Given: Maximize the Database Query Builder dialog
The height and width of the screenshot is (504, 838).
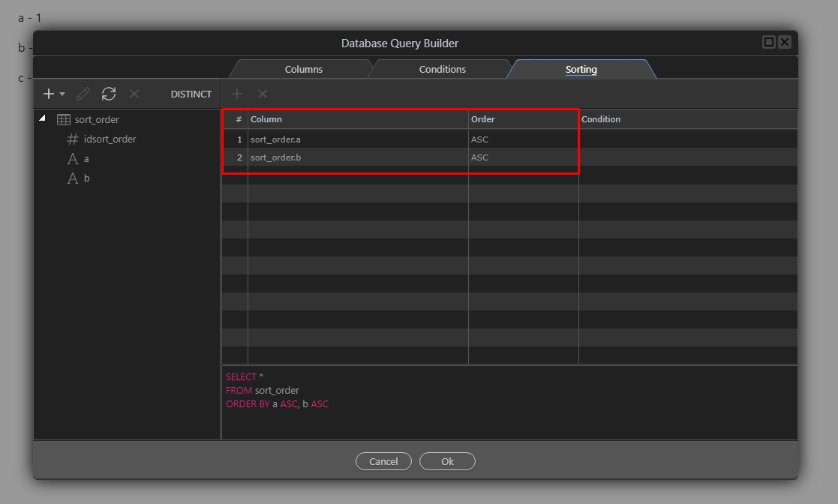Looking at the screenshot, I should [768, 42].
